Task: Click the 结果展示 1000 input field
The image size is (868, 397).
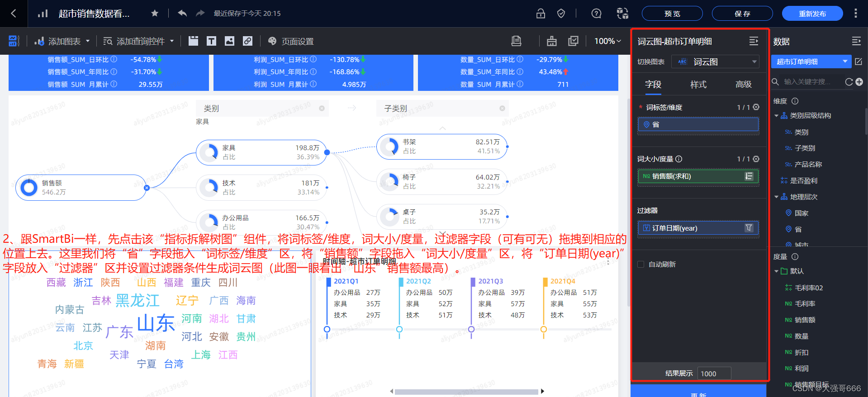Action: click(714, 373)
